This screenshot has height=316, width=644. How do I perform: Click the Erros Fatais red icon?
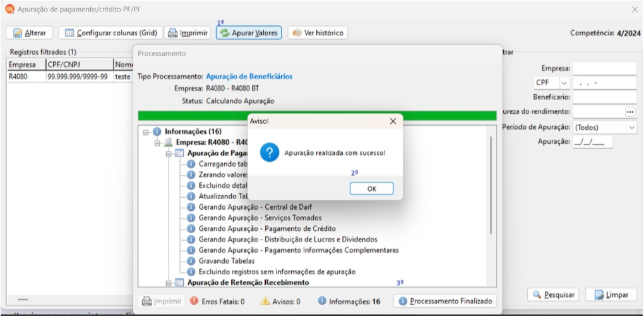194,301
